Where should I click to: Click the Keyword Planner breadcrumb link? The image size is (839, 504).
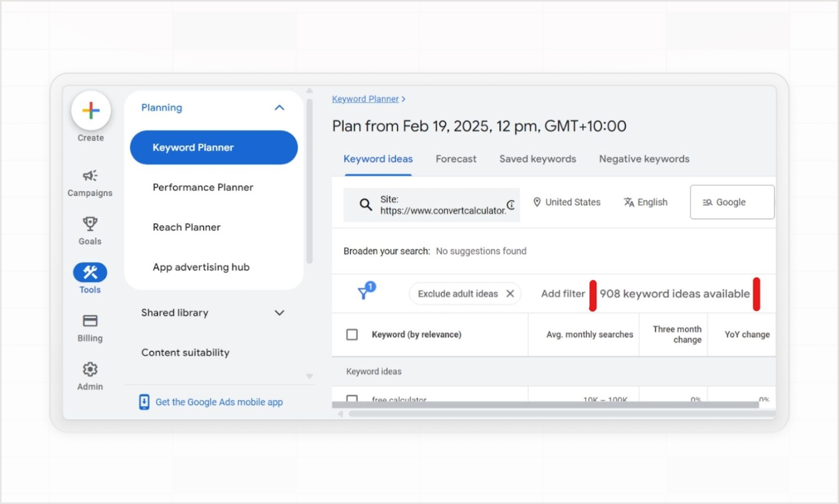pos(365,99)
